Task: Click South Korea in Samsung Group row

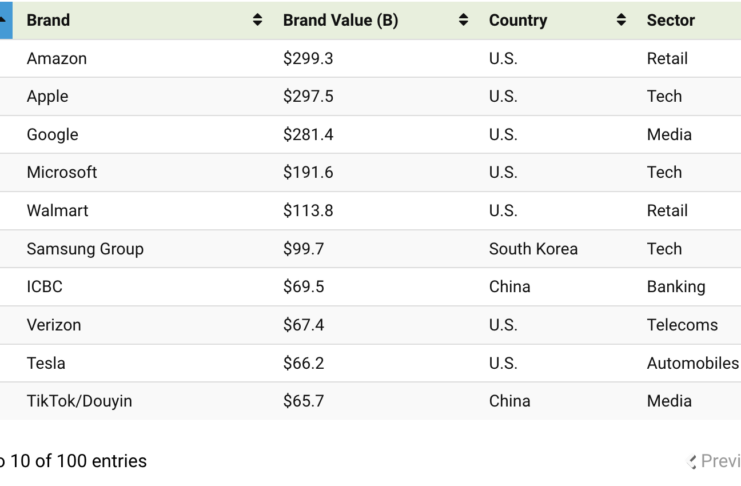Action: click(x=533, y=249)
